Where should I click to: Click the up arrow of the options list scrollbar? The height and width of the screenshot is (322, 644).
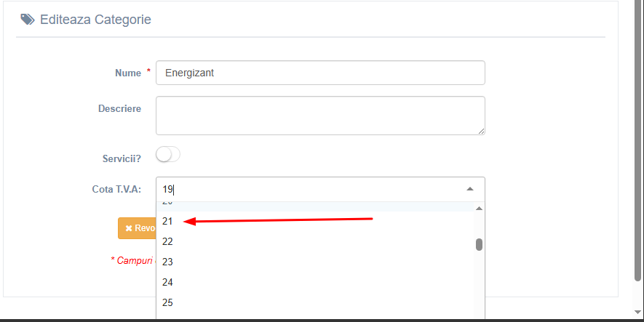coord(479,209)
